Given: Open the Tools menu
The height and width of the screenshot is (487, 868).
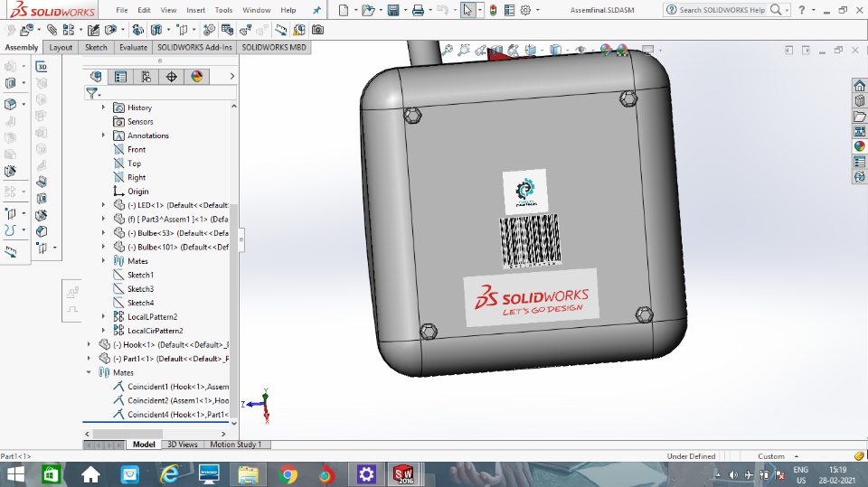Looking at the screenshot, I should tap(223, 10).
